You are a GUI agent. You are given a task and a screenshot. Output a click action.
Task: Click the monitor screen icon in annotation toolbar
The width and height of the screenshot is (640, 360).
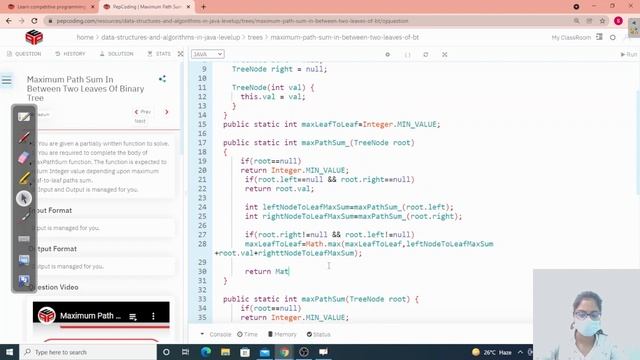coord(24,260)
